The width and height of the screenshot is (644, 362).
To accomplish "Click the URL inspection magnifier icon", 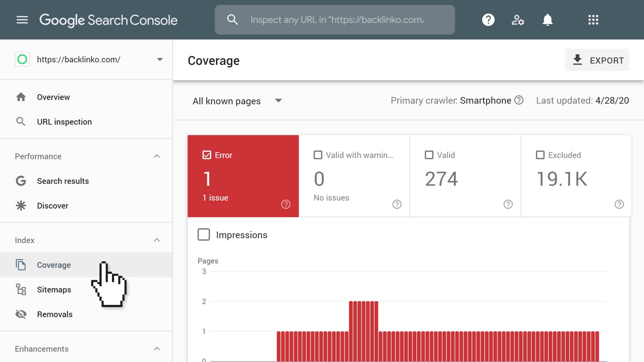I will pyautogui.click(x=21, y=121).
